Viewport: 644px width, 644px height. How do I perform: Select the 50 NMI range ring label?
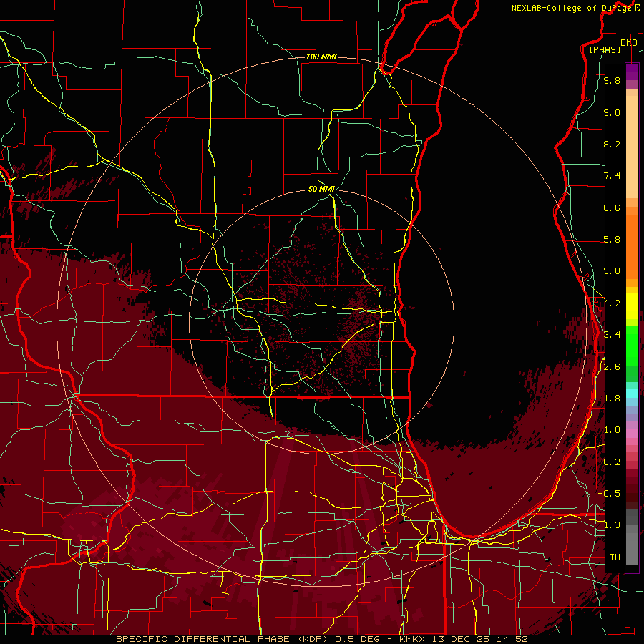pyautogui.click(x=321, y=189)
